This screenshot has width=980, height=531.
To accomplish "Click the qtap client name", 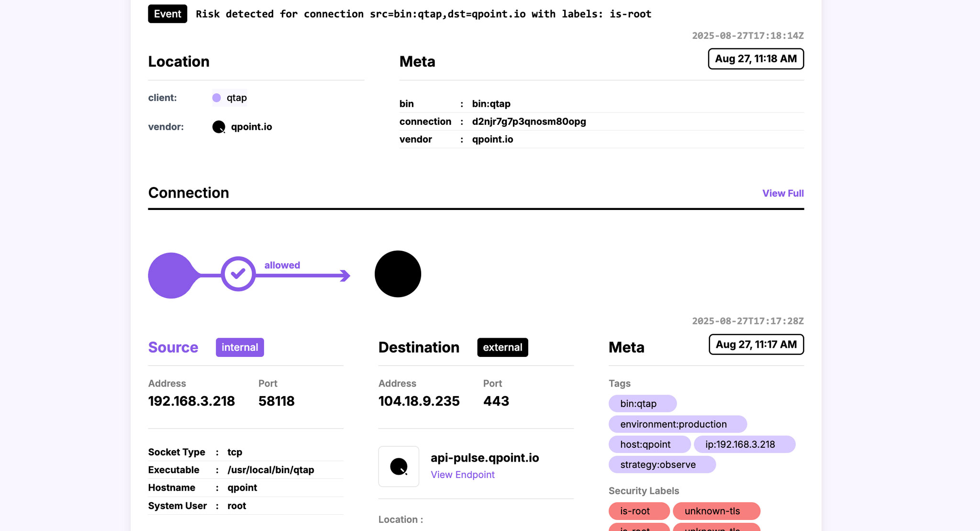I will click(236, 98).
